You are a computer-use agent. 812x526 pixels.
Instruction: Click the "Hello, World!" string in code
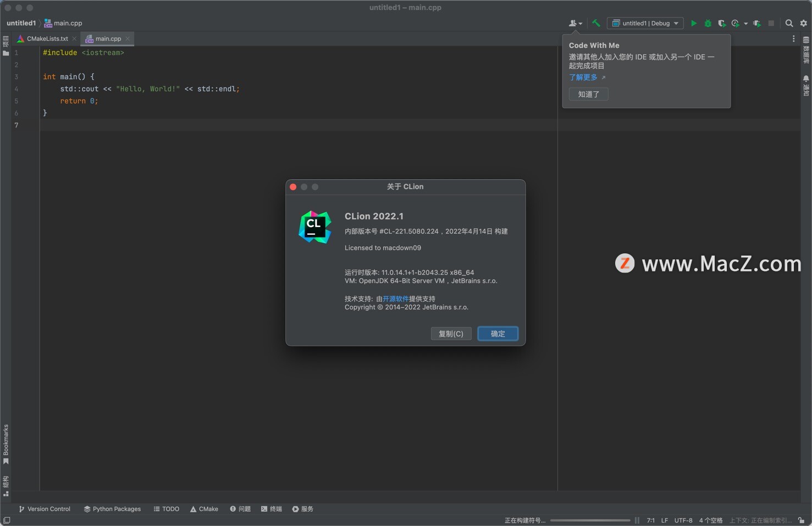(148, 89)
